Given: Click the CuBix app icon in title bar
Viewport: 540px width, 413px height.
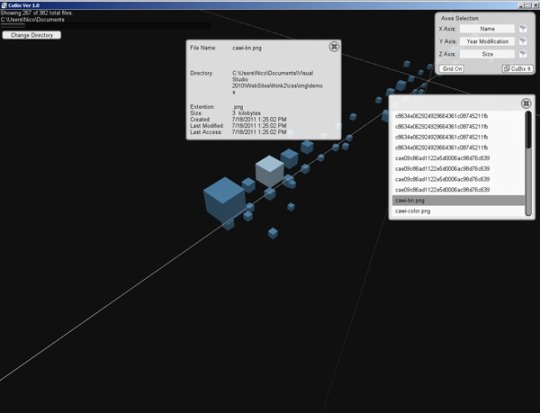Looking at the screenshot, I should click(4, 5).
